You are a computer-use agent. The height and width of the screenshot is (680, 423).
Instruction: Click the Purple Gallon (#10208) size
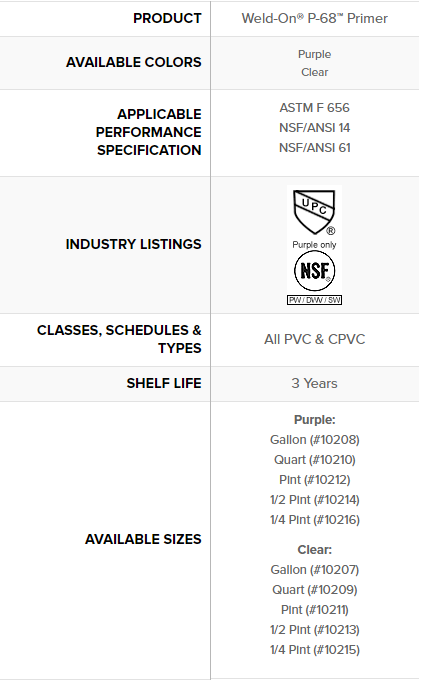click(315, 440)
